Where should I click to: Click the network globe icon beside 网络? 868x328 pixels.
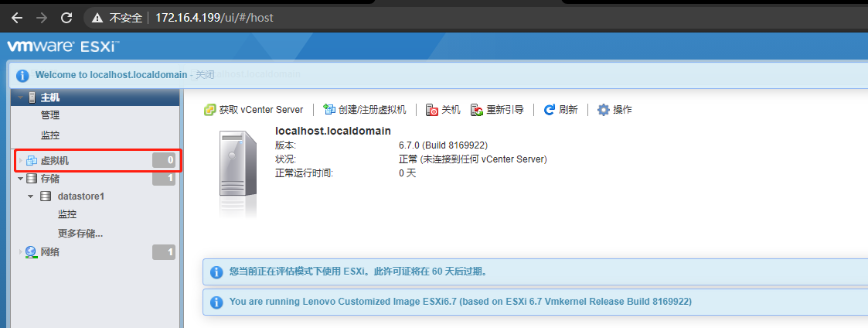click(x=32, y=252)
